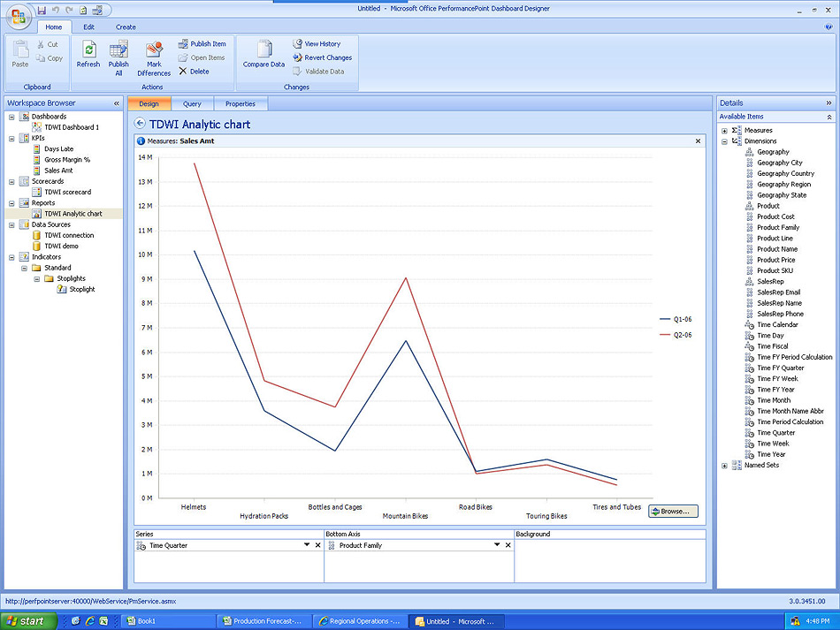This screenshot has width=840, height=630.
Task: Click the Refresh icon in Actions group
Action: pos(88,49)
